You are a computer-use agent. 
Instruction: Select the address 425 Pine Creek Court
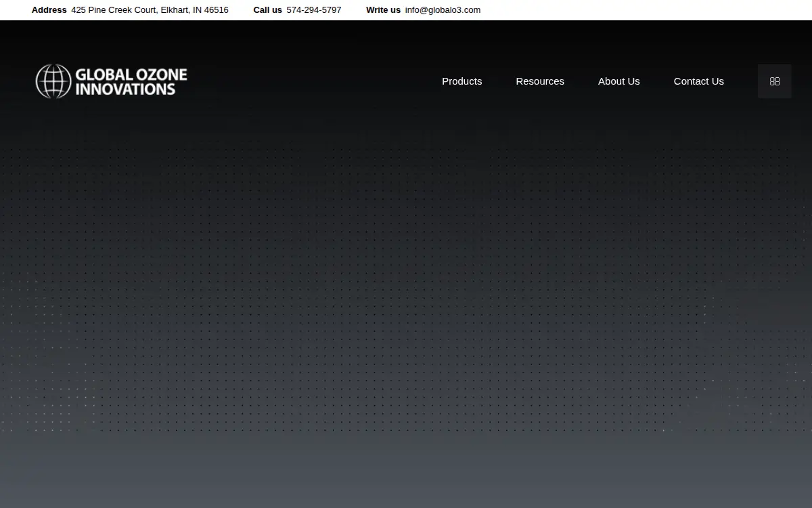pos(150,10)
